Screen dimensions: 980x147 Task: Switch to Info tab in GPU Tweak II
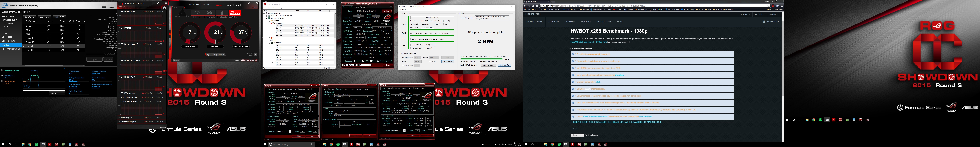click(x=229, y=5)
